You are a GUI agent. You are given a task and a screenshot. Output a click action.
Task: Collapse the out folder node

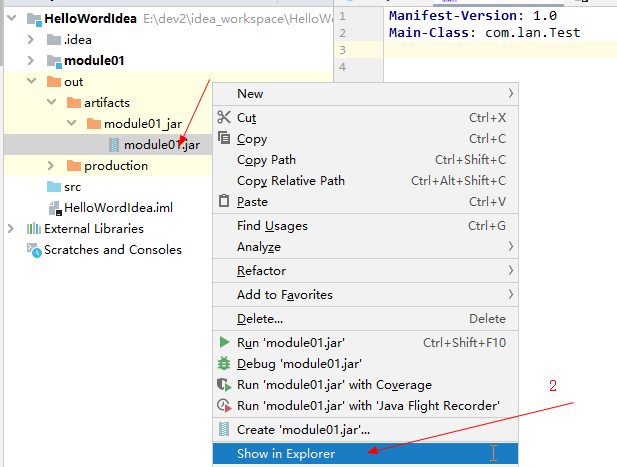coord(31,81)
